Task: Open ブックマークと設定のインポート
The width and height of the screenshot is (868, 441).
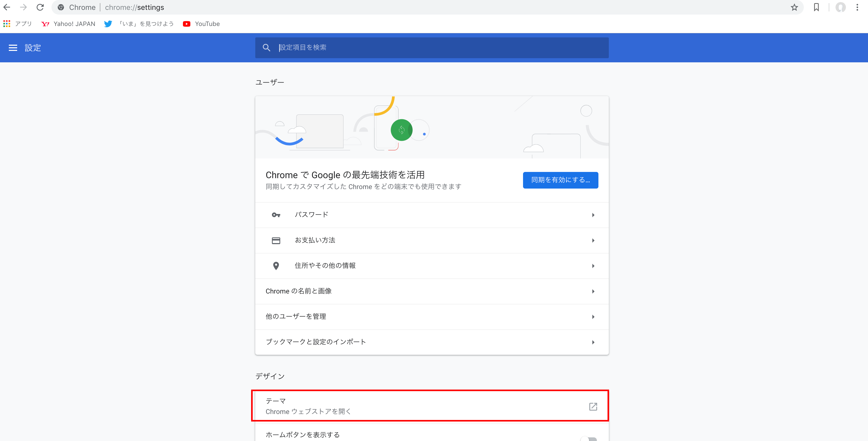Action: tap(432, 342)
